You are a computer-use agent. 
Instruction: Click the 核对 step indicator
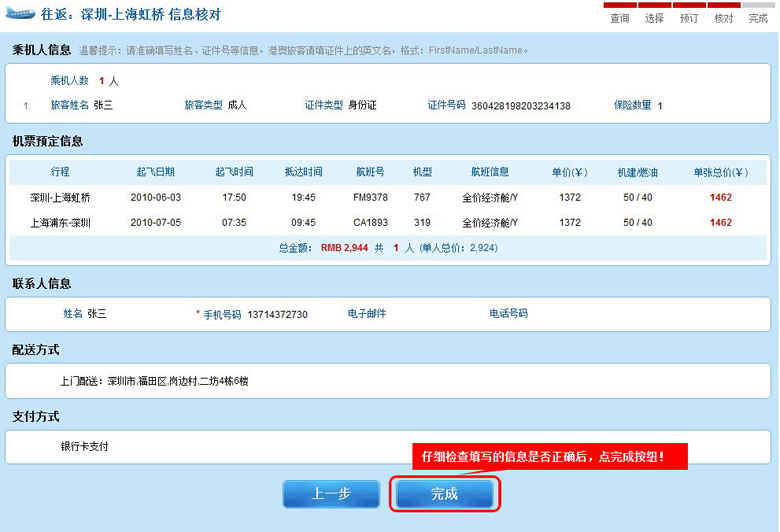[x=723, y=18]
